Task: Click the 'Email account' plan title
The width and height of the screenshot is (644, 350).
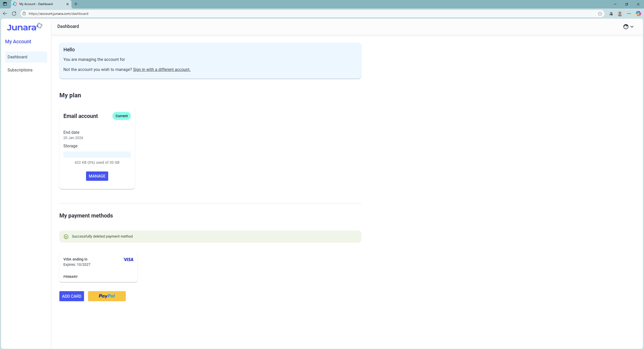Action: click(x=80, y=116)
